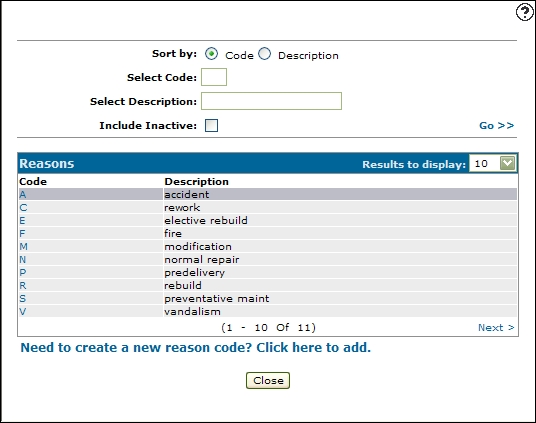This screenshot has width=536, height=423.
Task: Click the Go >> link
Action: point(496,125)
